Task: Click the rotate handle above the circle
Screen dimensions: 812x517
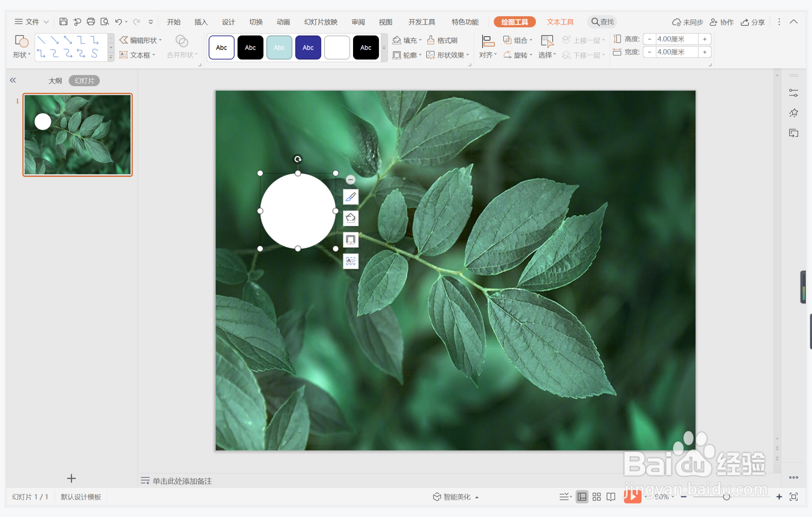Action: pos(298,159)
